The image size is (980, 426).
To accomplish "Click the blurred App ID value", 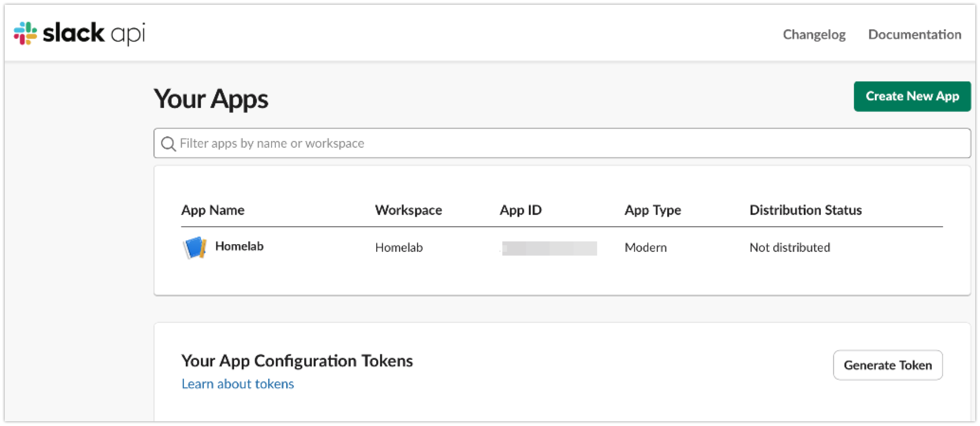I will coord(549,248).
